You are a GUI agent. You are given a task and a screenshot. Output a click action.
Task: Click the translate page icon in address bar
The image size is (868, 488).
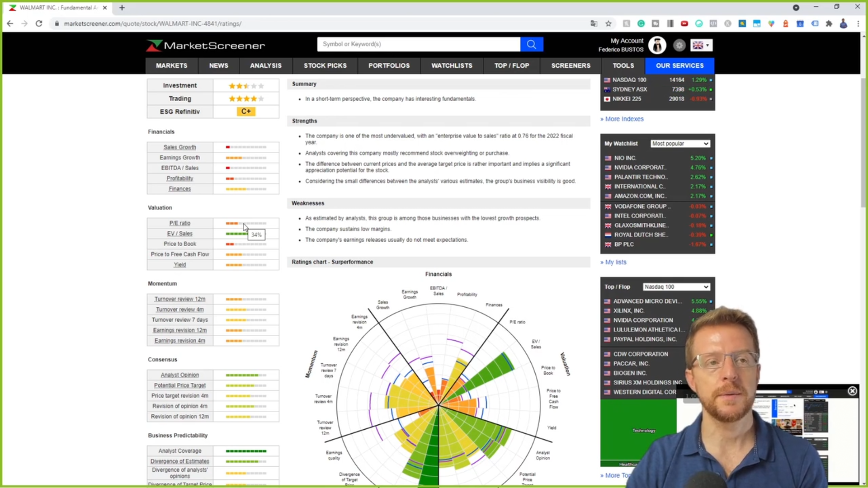[x=594, y=23]
